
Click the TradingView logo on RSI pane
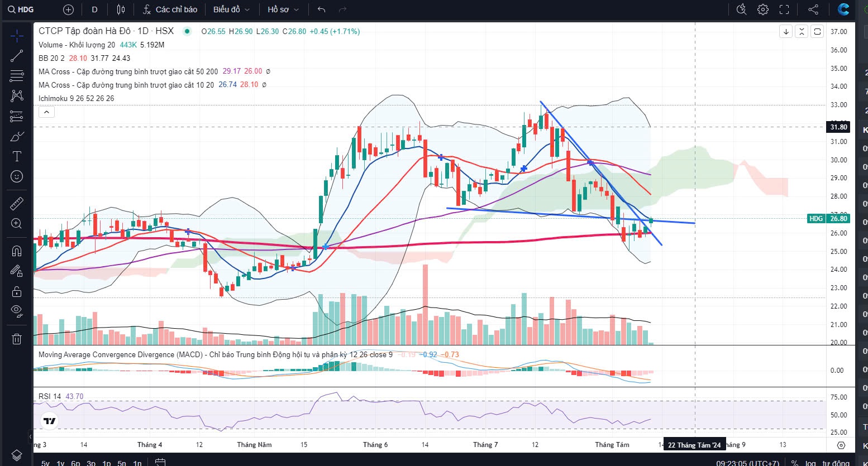point(49,421)
